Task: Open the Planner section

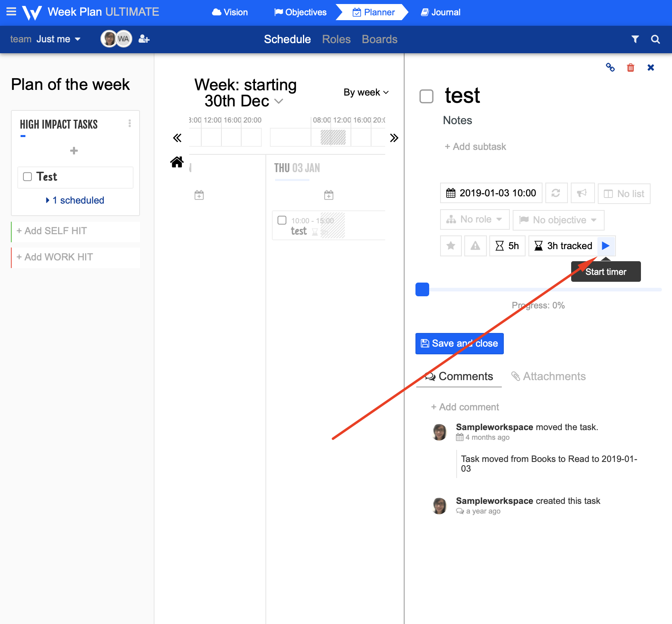Action: point(374,12)
